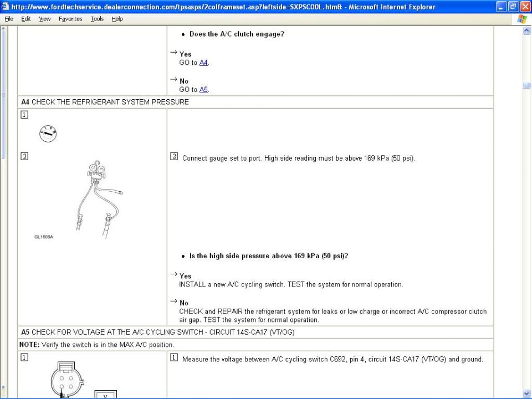This screenshot has height=399, width=532.
Task: Click the A4 link after Yes
Action: [203, 63]
